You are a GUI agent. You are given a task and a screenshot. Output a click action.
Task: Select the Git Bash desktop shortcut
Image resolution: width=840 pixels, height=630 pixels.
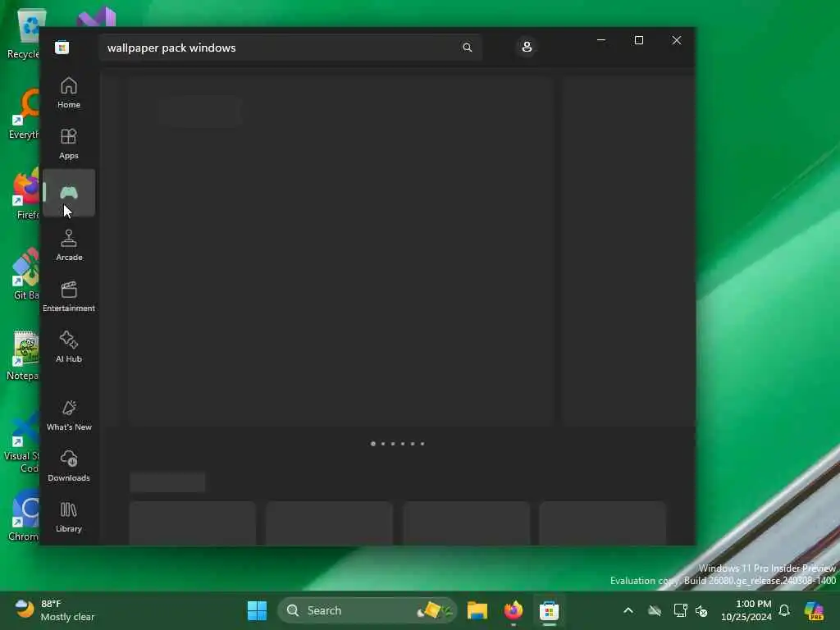point(24,275)
